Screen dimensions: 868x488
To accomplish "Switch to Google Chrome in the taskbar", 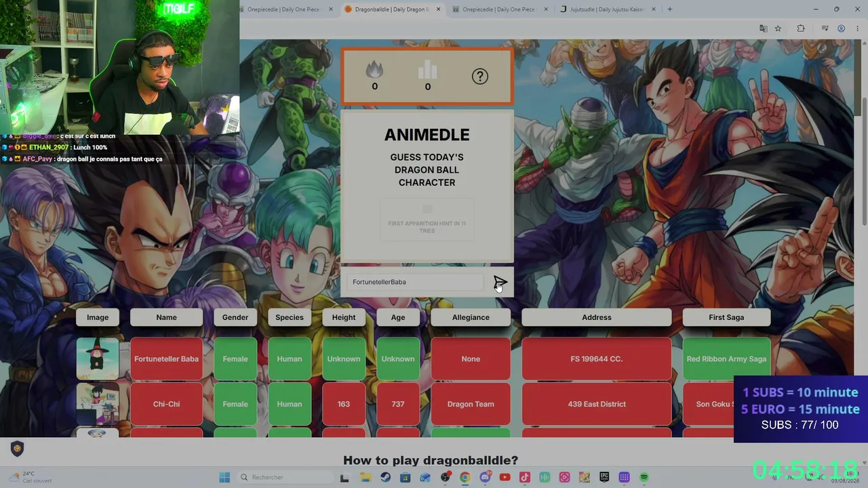I will pos(465,477).
